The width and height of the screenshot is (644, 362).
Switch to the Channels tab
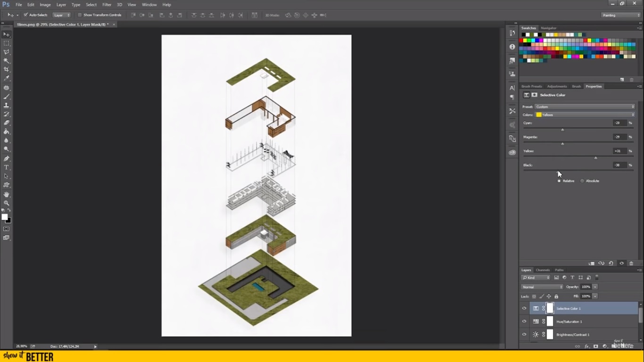(x=543, y=270)
